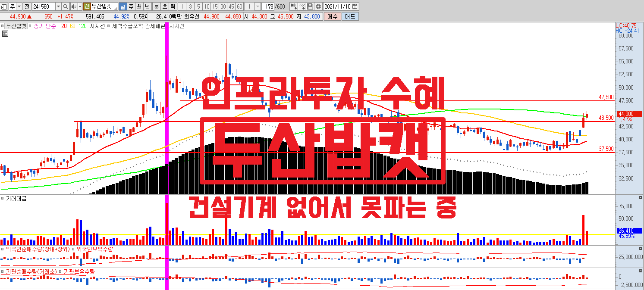The height and width of the screenshot is (290, 644).
Task: Select interval 45 button
Action: (231, 6)
